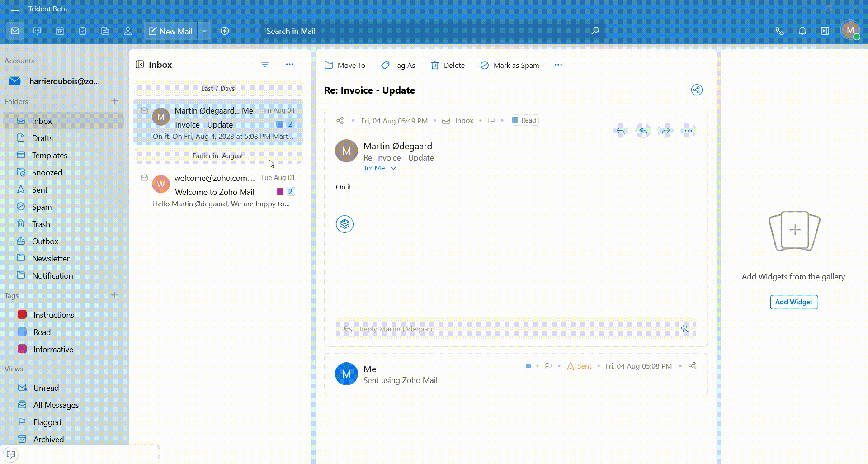Screen dimensions: 868x464
Task: Click the phone call icon
Action: tap(779, 31)
